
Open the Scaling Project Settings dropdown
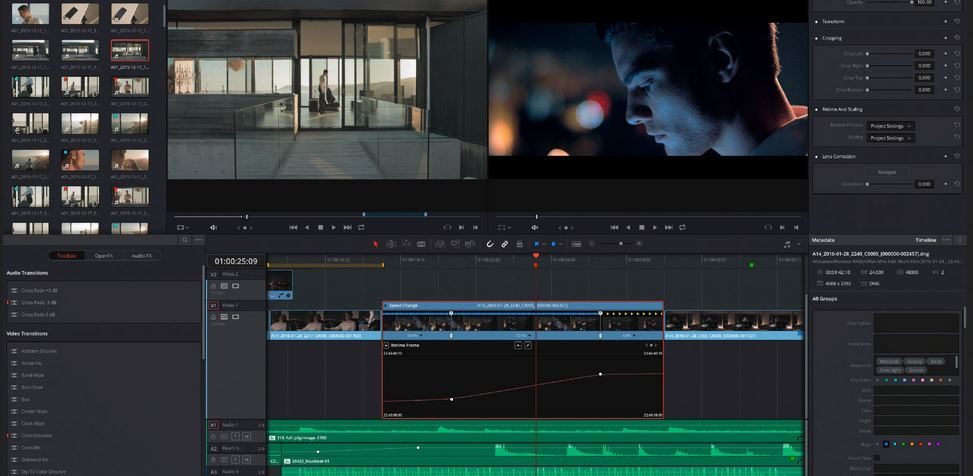pos(890,138)
